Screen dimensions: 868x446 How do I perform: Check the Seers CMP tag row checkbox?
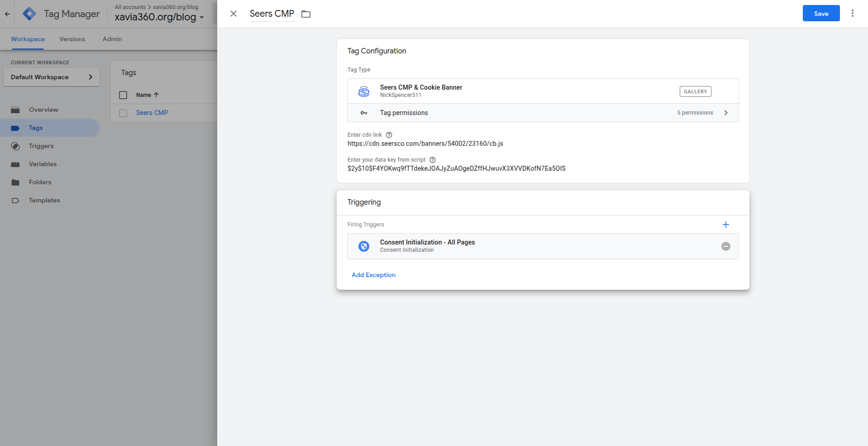[x=123, y=113]
